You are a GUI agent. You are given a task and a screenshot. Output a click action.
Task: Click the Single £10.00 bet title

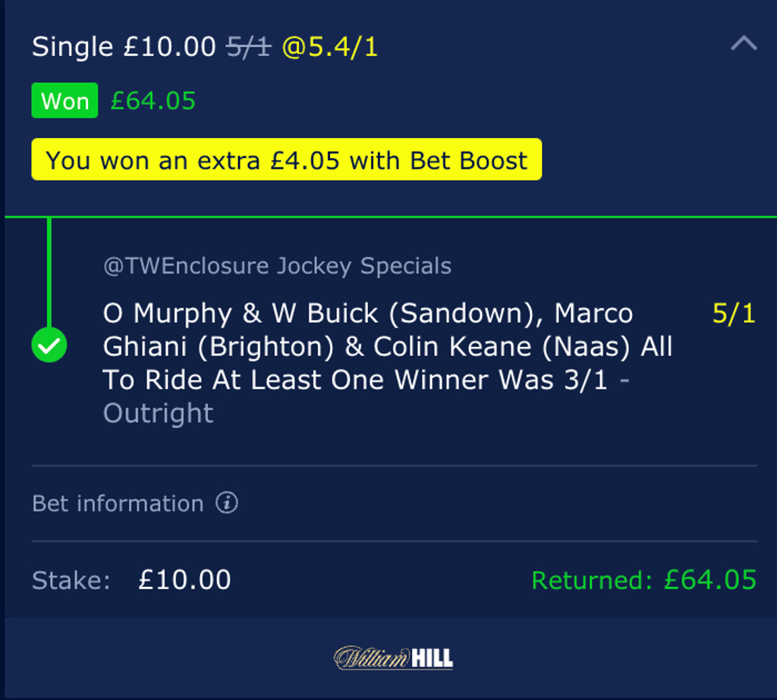click(x=124, y=47)
